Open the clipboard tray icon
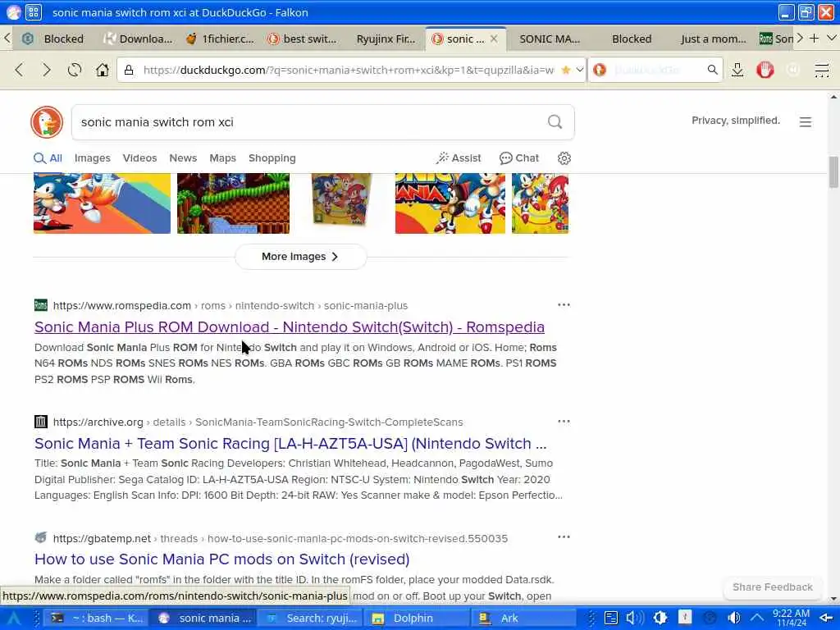Image resolution: width=840 pixels, height=630 pixels. (610, 619)
